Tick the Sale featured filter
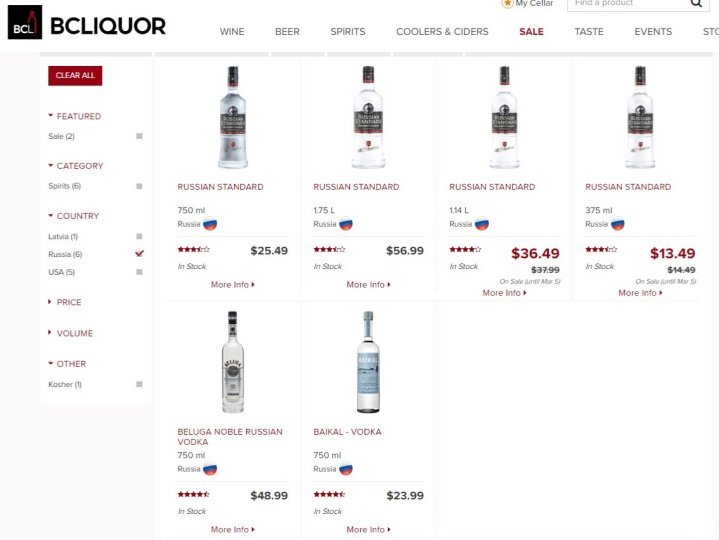 [x=139, y=136]
